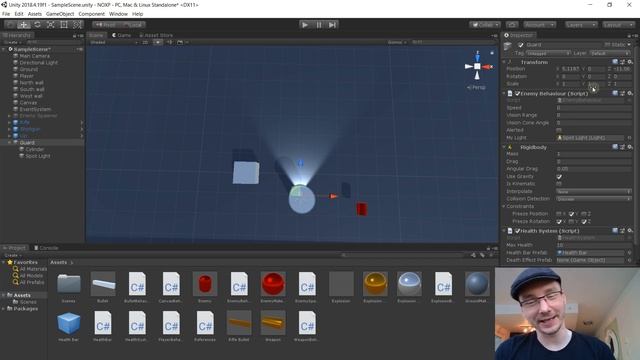Select Spot Light under Guard

pos(38,156)
